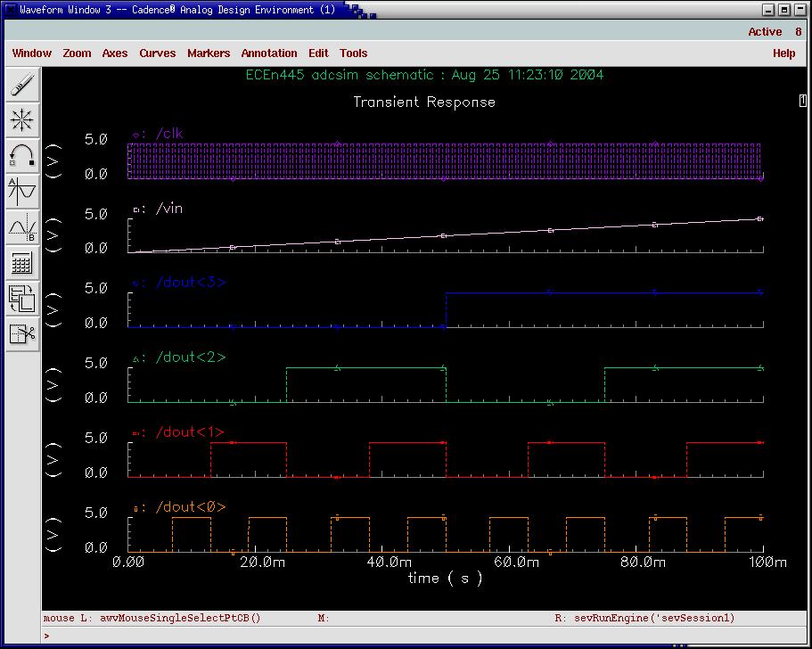Select the /dout<3> signal label
The image size is (812, 649).
[191, 283]
